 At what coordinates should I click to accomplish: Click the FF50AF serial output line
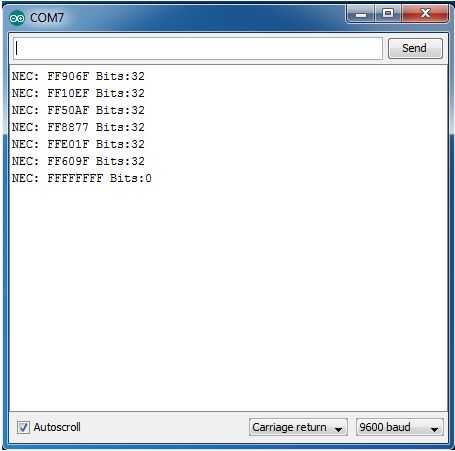78,110
